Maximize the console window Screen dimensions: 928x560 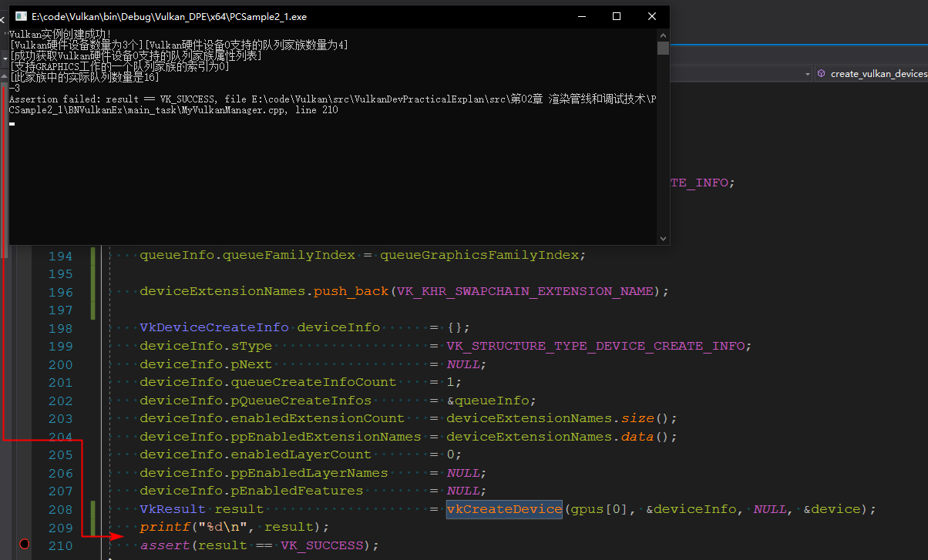[617, 15]
